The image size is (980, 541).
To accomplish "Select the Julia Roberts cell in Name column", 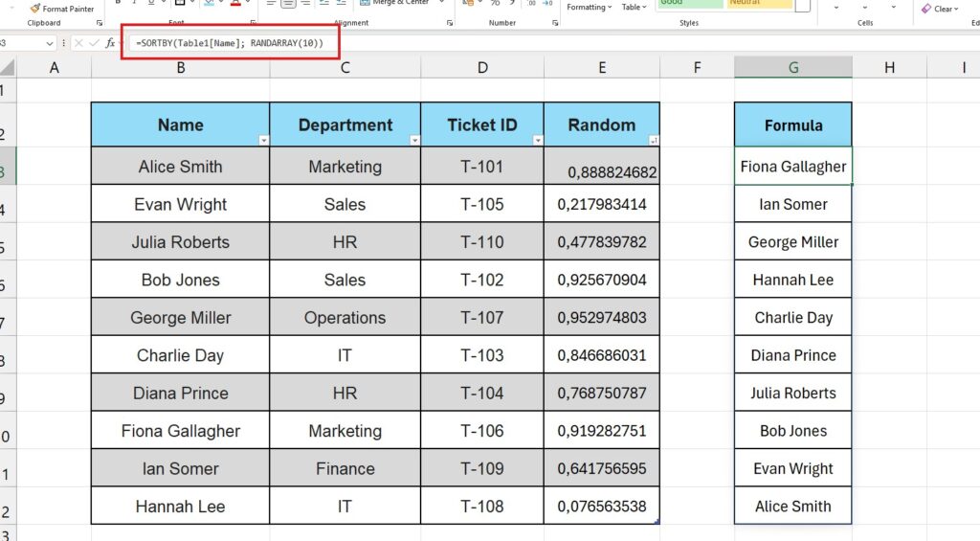I will coord(181,241).
